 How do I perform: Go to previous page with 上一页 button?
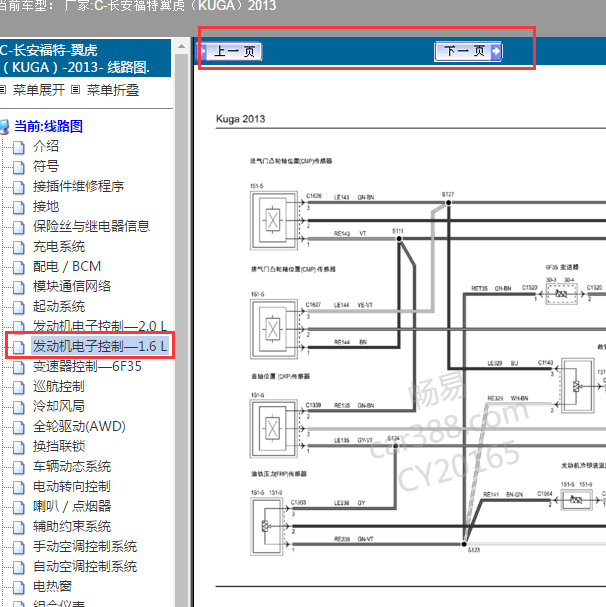pyautogui.click(x=230, y=51)
